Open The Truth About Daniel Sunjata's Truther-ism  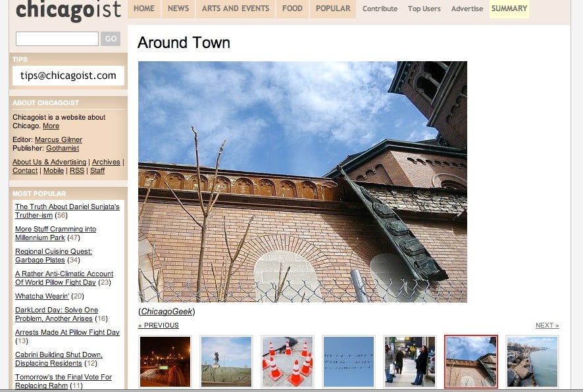[67, 210]
